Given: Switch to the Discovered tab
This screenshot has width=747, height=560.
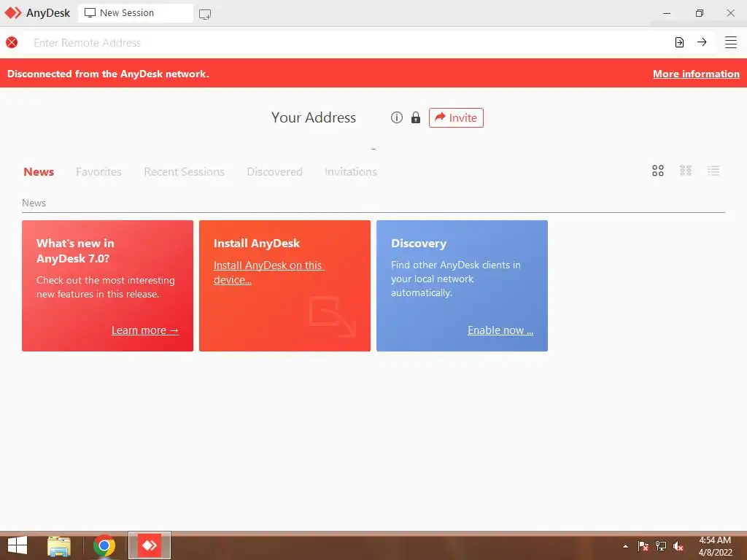Looking at the screenshot, I should pos(274,171).
